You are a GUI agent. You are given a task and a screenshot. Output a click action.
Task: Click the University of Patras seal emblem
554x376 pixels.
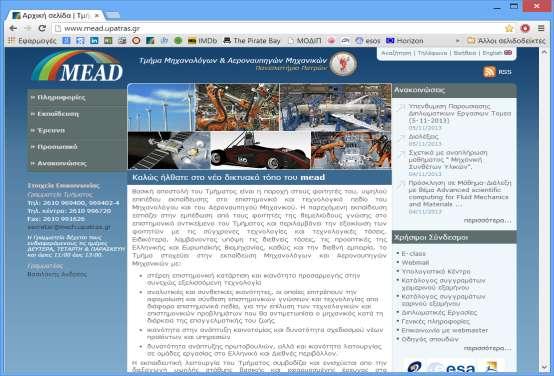pos(343,64)
